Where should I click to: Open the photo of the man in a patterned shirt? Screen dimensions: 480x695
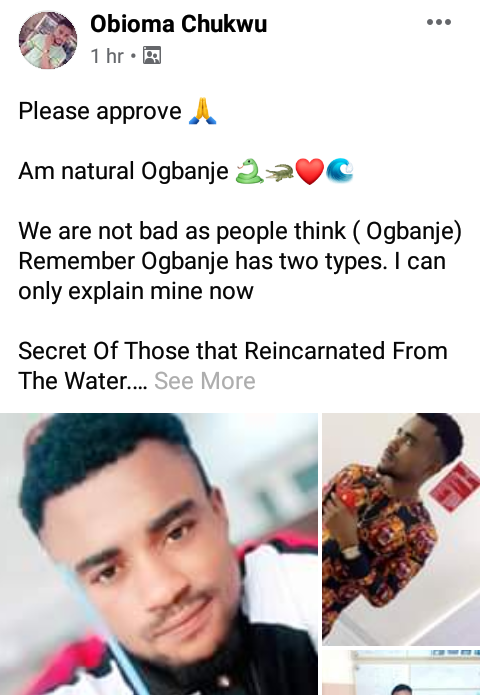(x=401, y=529)
